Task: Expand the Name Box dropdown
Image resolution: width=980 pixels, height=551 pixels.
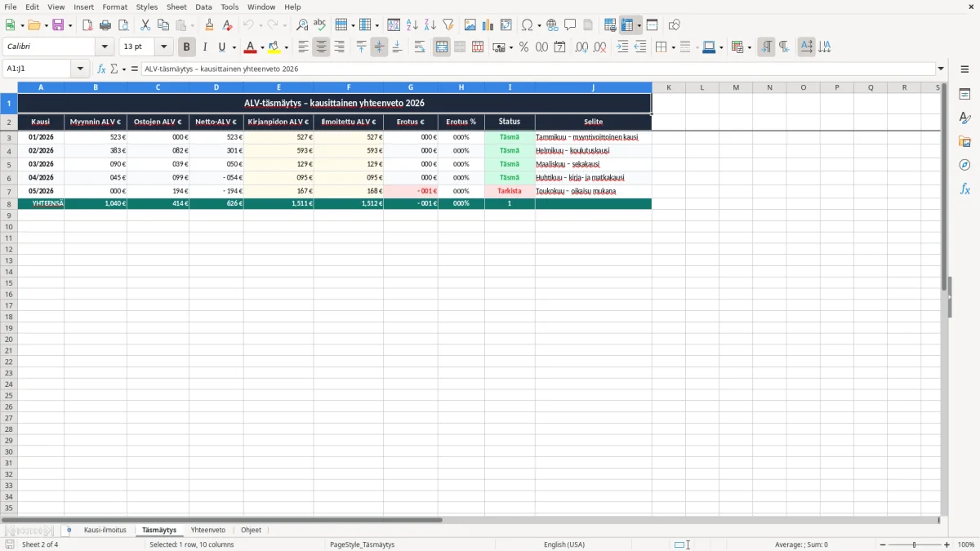Action: point(80,69)
